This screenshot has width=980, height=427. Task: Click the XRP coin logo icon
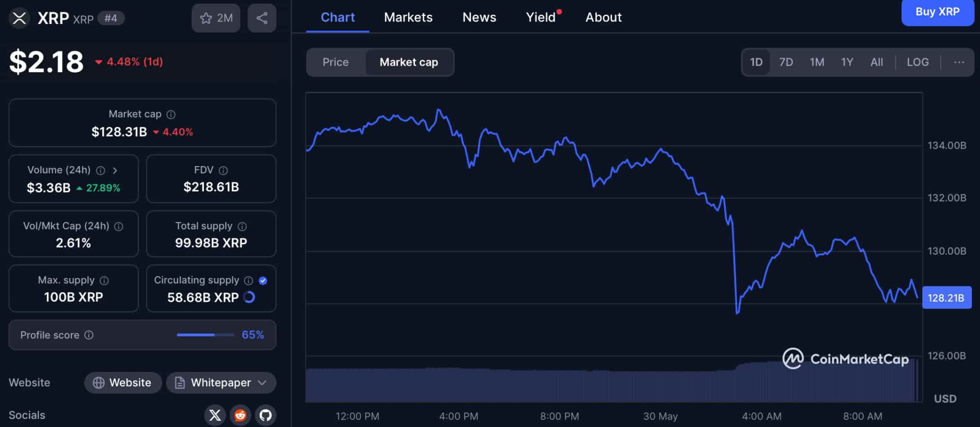click(x=19, y=18)
